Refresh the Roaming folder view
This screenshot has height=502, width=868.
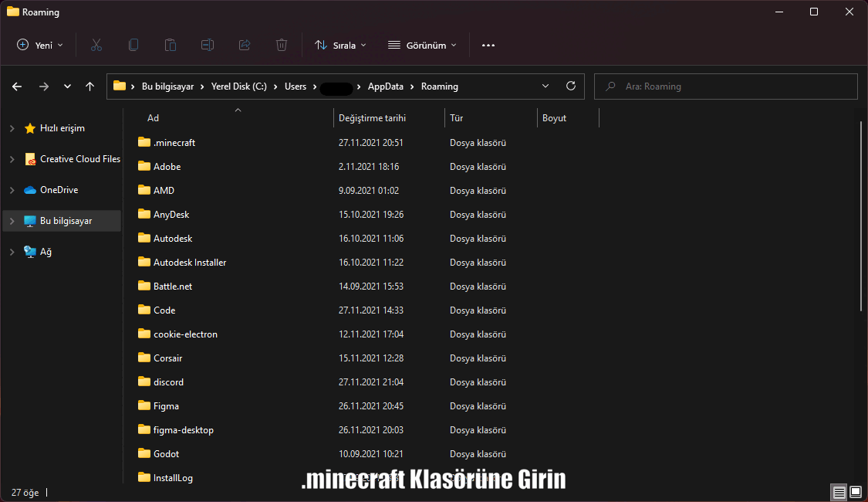[x=571, y=86]
